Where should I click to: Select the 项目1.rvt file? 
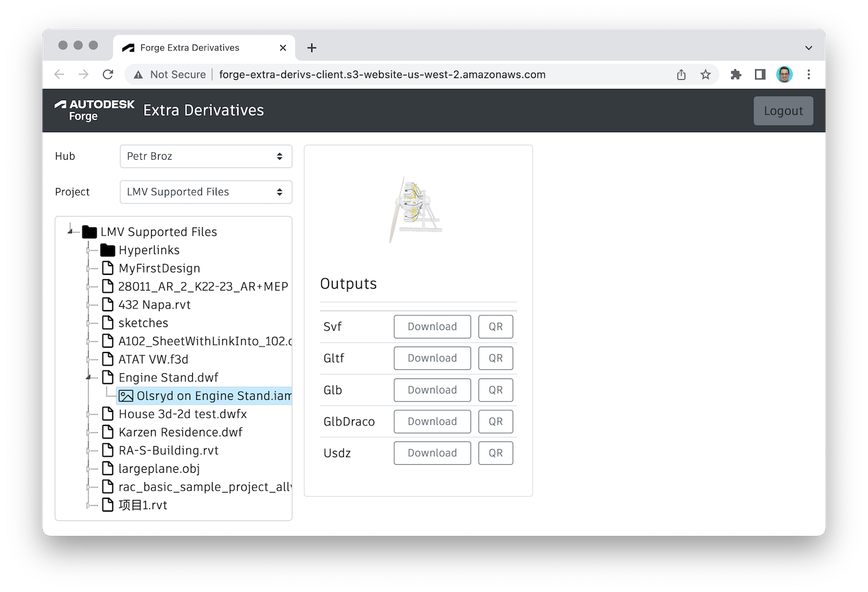point(143,505)
